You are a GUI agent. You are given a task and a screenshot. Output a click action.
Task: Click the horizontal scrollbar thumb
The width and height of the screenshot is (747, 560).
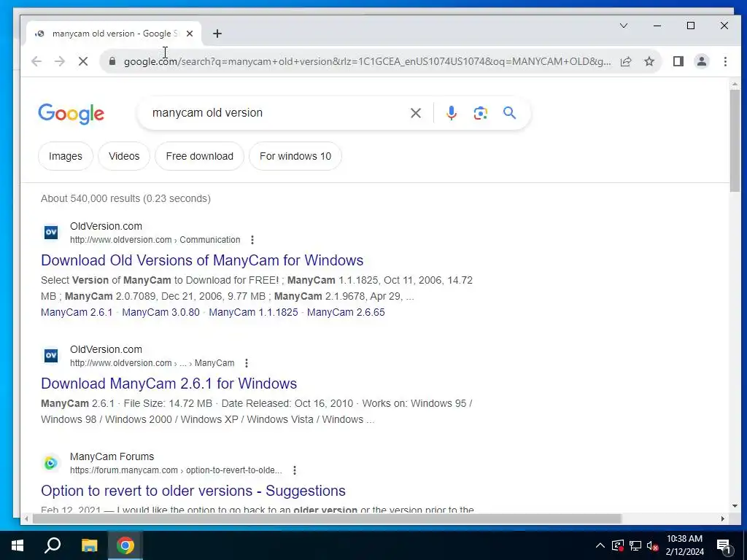[326, 518]
